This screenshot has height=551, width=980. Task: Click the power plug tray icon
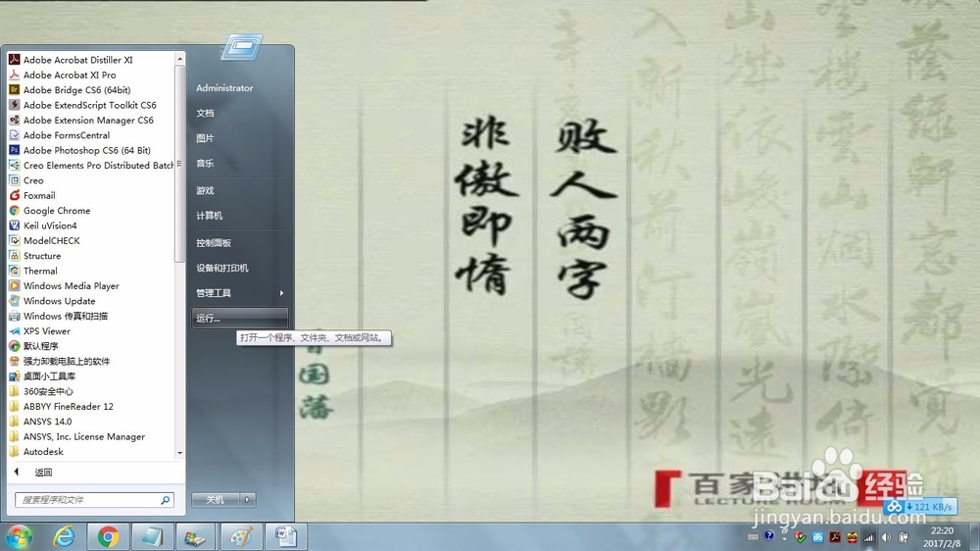pyautogui.click(x=904, y=536)
